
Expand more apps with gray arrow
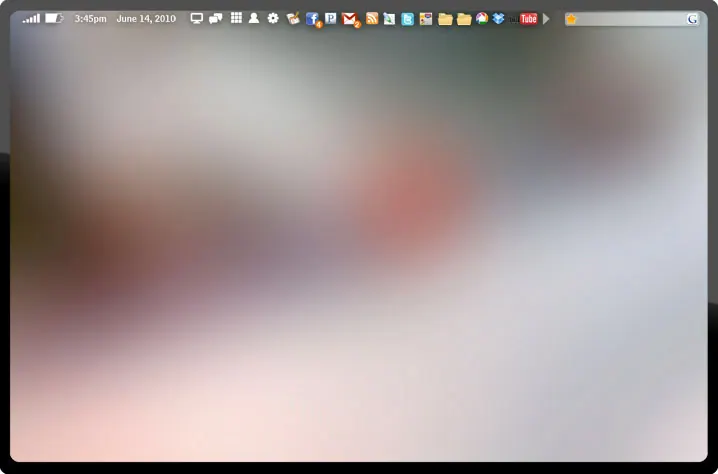coord(546,19)
